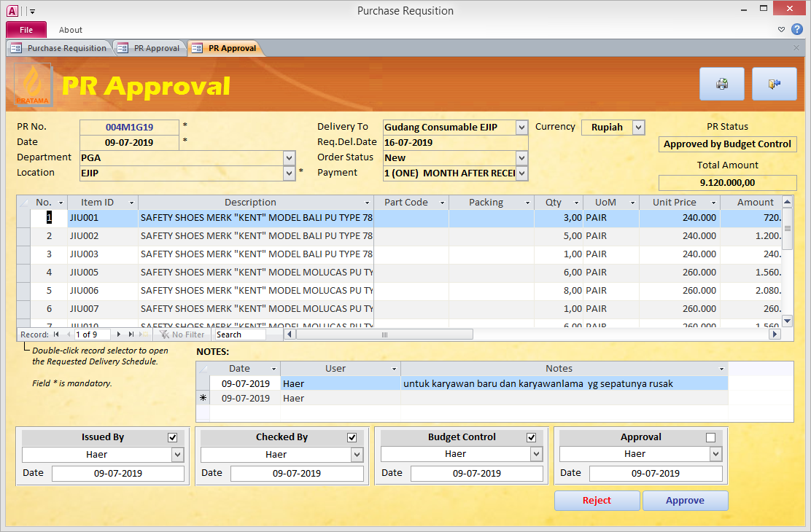Close the form via the exit-door icon
The height and width of the screenshot is (532, 811).
[x=774, y=83]
